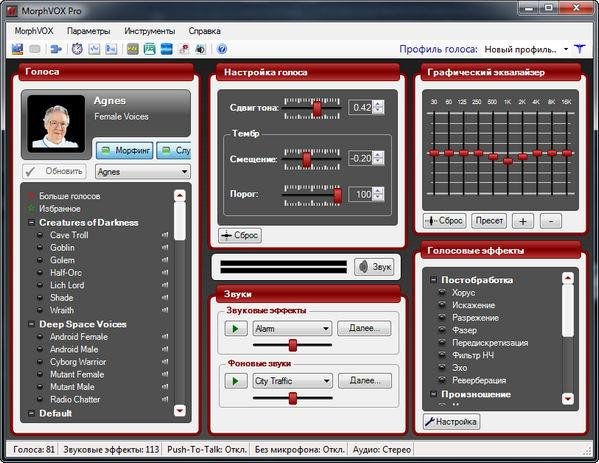Click the 1K equalizer band slider
This screenshot has height=463, width=599.
coord(507,161)
